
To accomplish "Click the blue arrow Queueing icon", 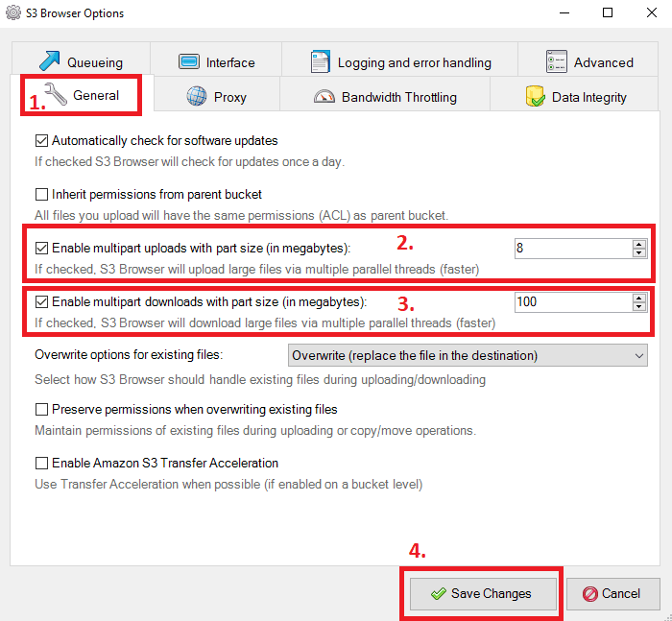I will pos(49,60).
